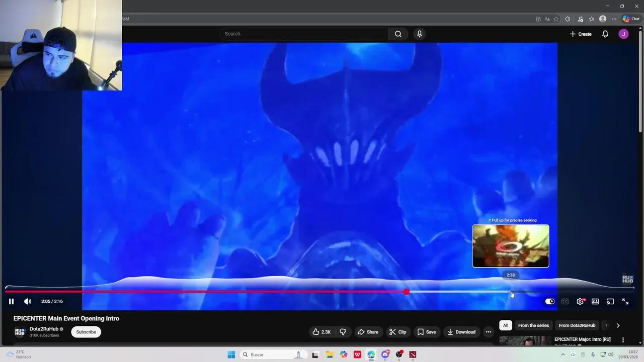Toggle closed captions CC button
This screenshot has width=644, height=362.
click(x=565, y=302)
